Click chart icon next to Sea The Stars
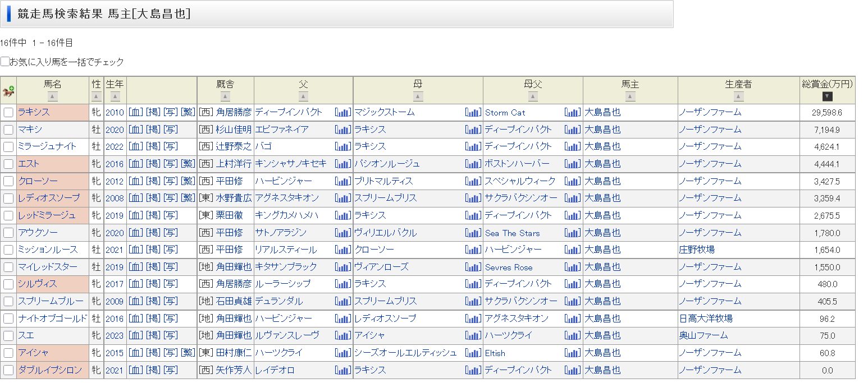This screenshot has height=383, width=868. pos(573,233)
